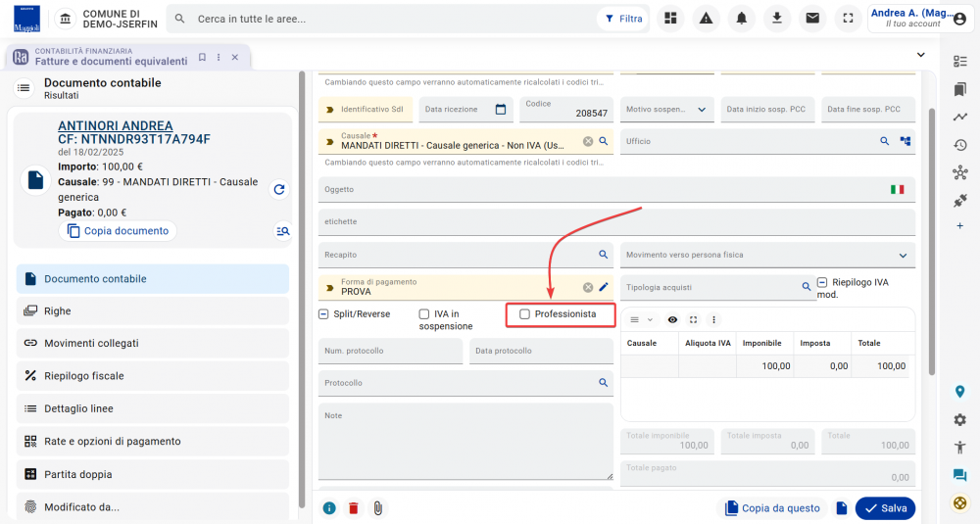Open settings gear in right sidebar
This screenshot has height=524, width=980.
click(960, 420)
